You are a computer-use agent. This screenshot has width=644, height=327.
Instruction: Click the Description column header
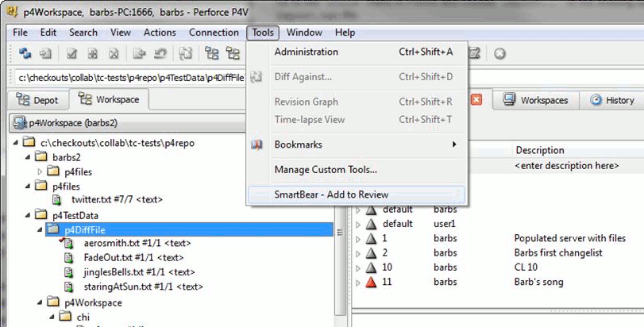click(x=540, y=150)
